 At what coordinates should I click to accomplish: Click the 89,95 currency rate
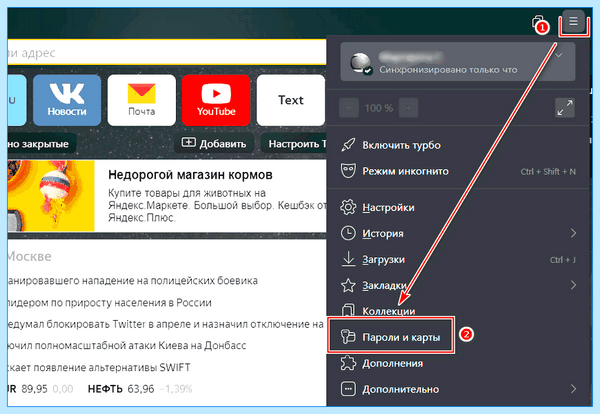click(34, 389)
